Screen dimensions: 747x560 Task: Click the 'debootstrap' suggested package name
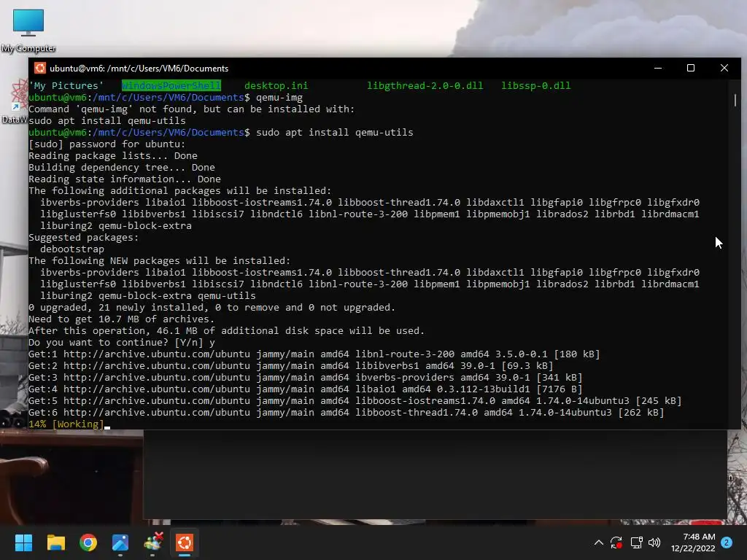(x=72, y=249)
